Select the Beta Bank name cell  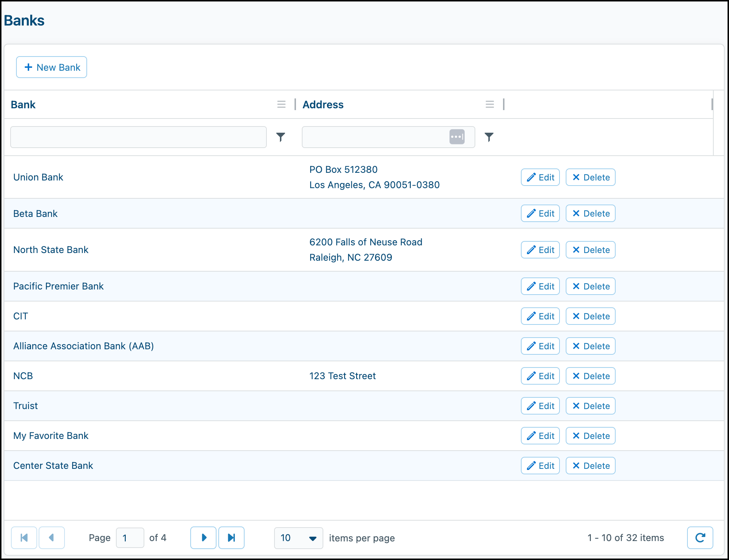pos(35,214)
